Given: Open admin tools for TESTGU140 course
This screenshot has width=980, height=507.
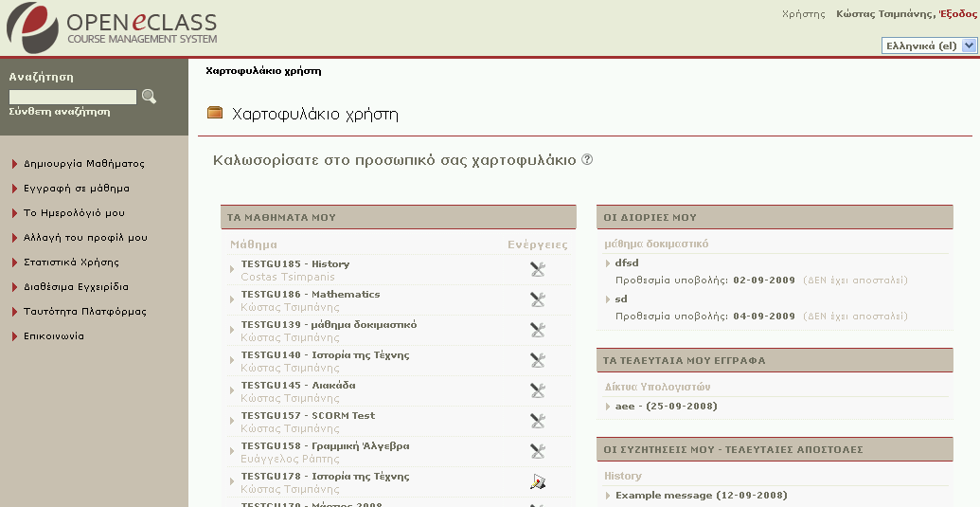Looking at the screenshot, I should 538,360.
